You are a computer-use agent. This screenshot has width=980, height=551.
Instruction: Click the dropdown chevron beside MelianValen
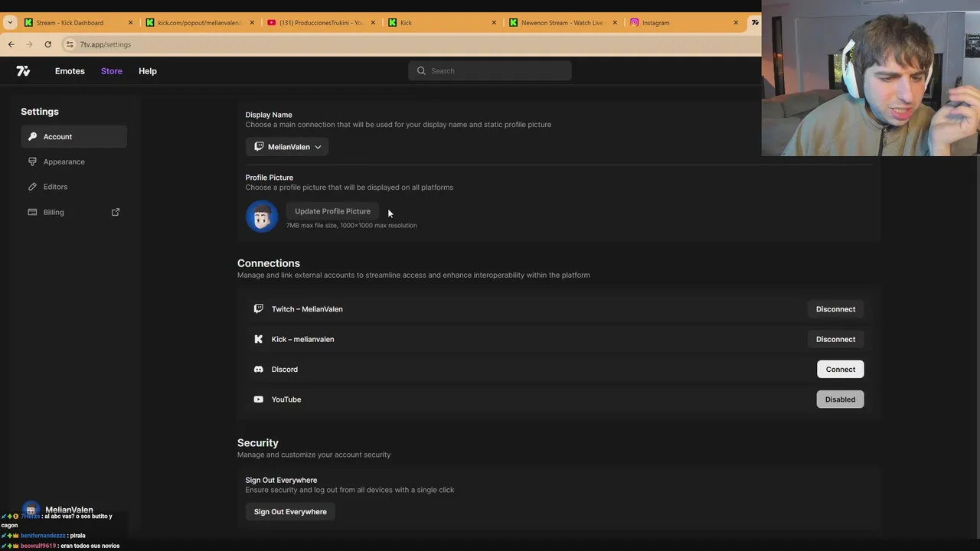pos(318,147)
